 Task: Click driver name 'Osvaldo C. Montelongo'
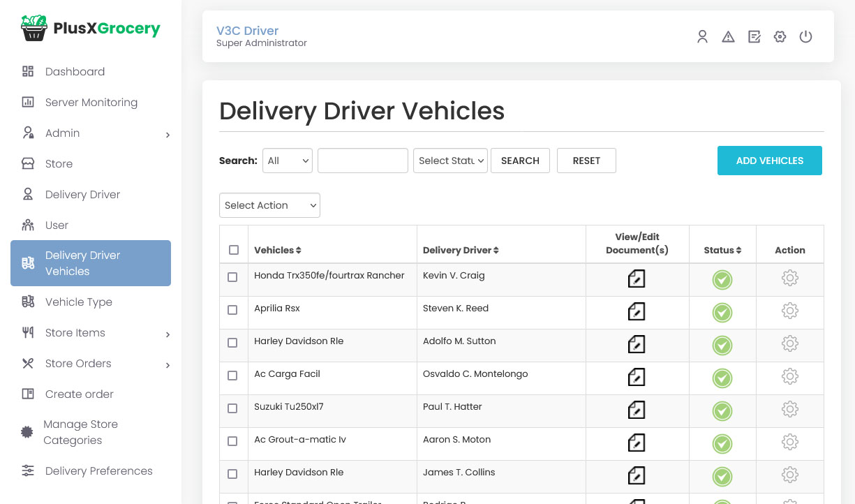pyautogui.click(x=475, y=373)
